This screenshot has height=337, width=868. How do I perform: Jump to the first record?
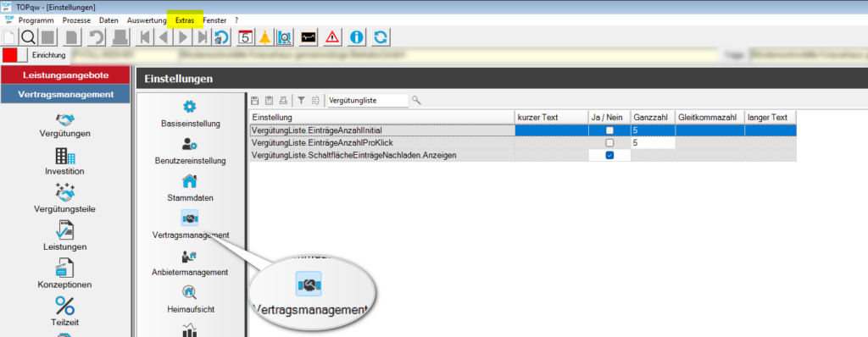pyautogui.click(x=145, y=37)
